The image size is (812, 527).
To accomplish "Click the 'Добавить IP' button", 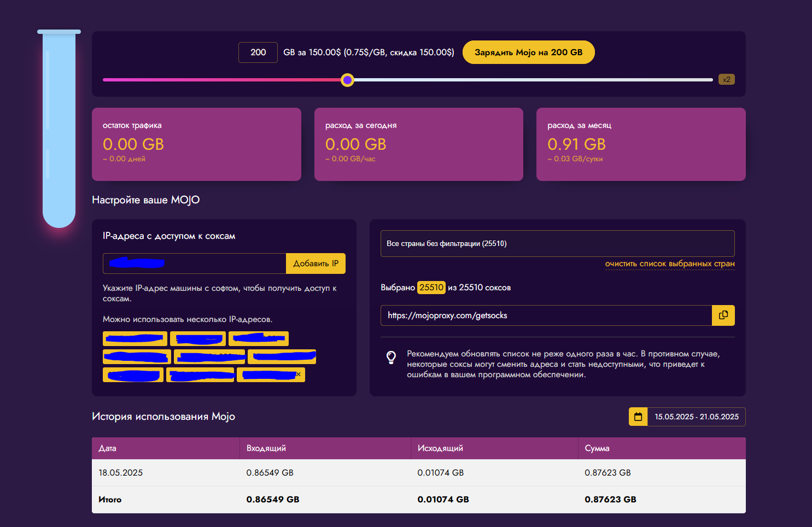I will (x=316, y=263).
